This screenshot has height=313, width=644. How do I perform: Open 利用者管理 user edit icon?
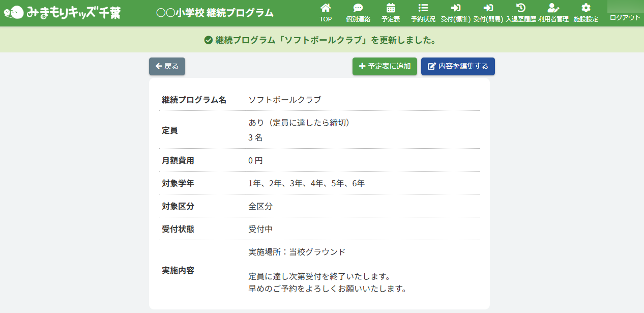coord(553,8)
